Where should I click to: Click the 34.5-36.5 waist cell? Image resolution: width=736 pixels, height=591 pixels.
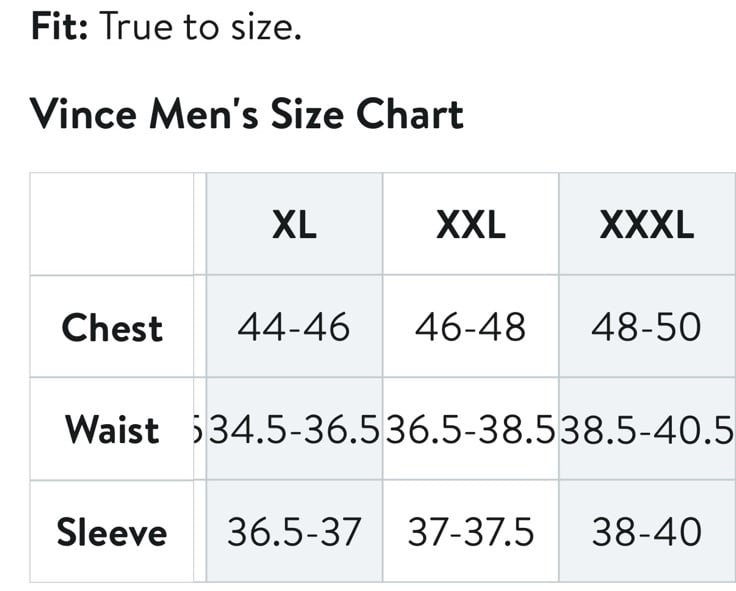click(294, 429)
